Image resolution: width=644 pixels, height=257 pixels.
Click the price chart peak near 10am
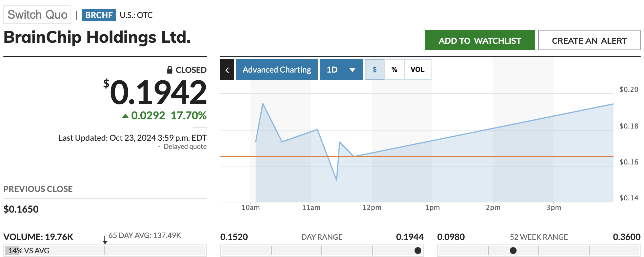263,104
